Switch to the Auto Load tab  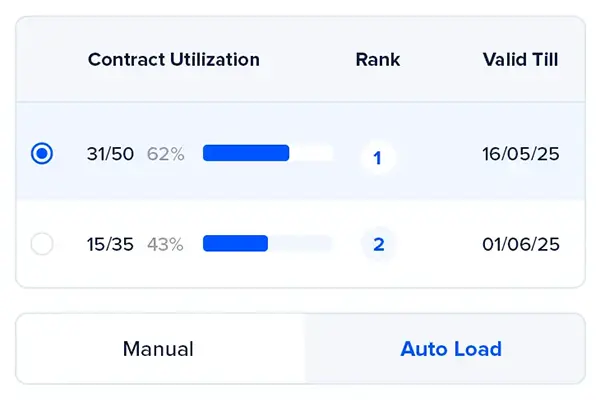point(451,349)
